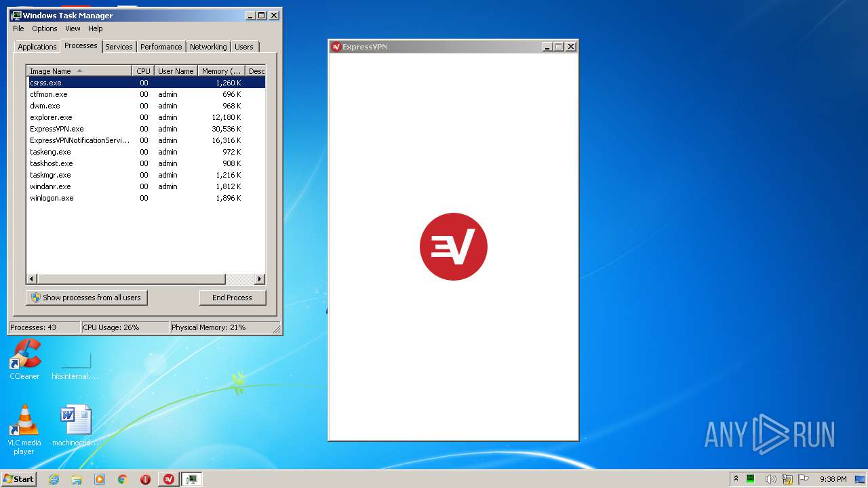Select the csrss.exe process row

tap(146, 83)
